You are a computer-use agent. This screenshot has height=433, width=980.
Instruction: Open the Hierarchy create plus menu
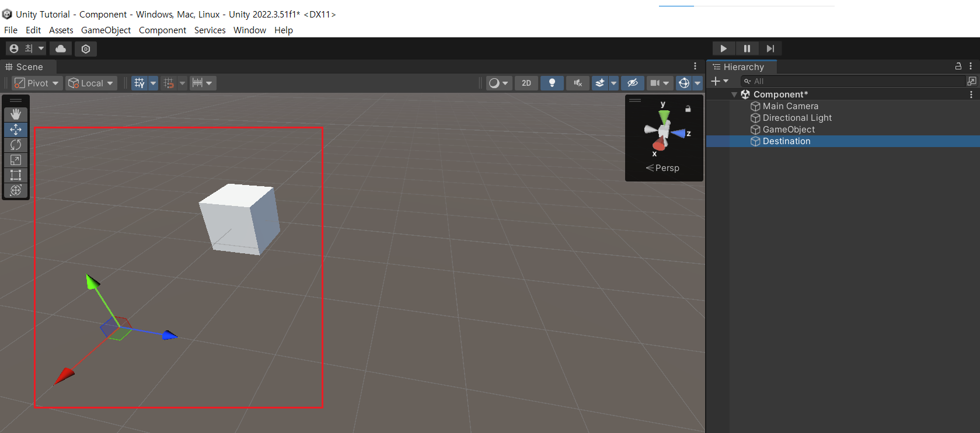[720, 81]
